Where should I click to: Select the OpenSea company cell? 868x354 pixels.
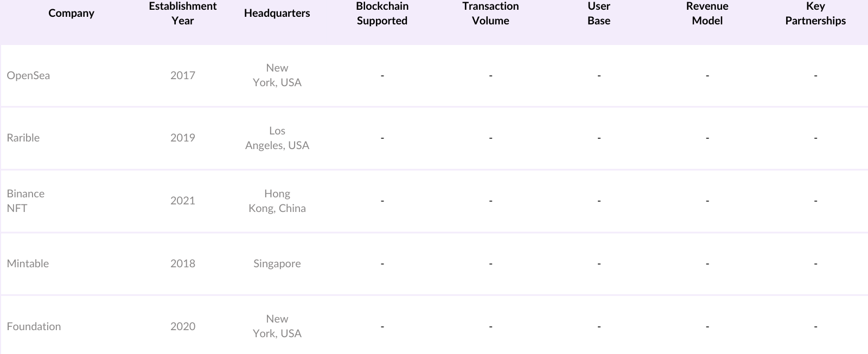point(28,75)
